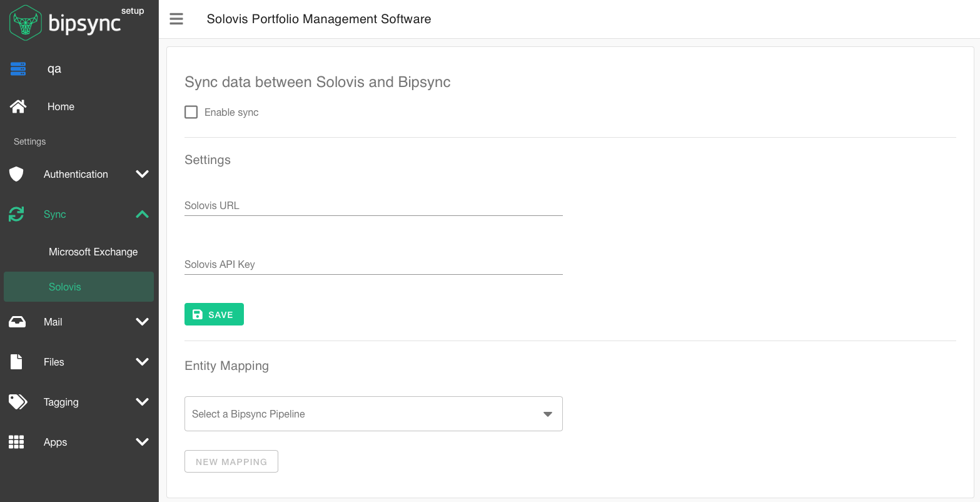Focus the Solovis URL input field

(x=373, y=206)
